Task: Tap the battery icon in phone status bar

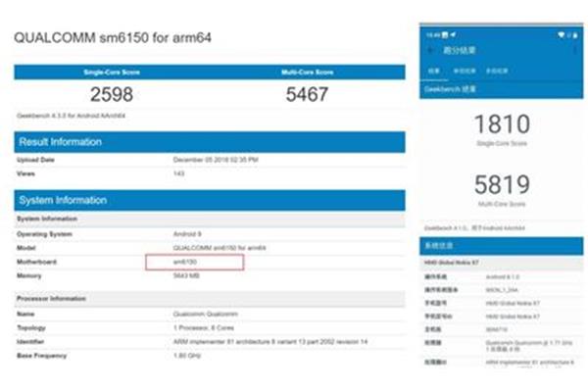Action: [x=575, y=35]
